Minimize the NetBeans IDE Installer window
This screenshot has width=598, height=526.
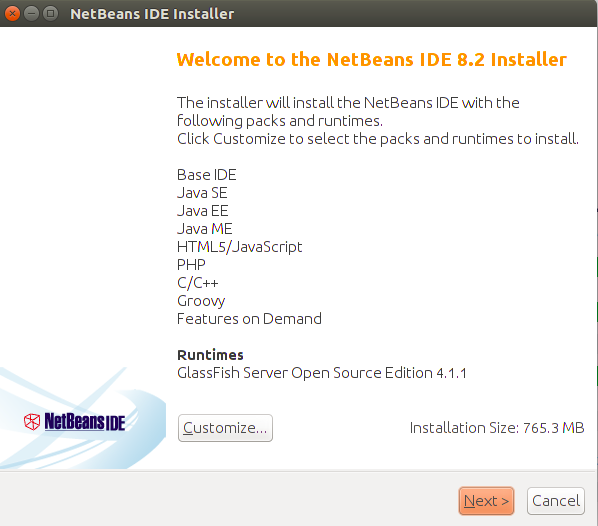[31, 14]
